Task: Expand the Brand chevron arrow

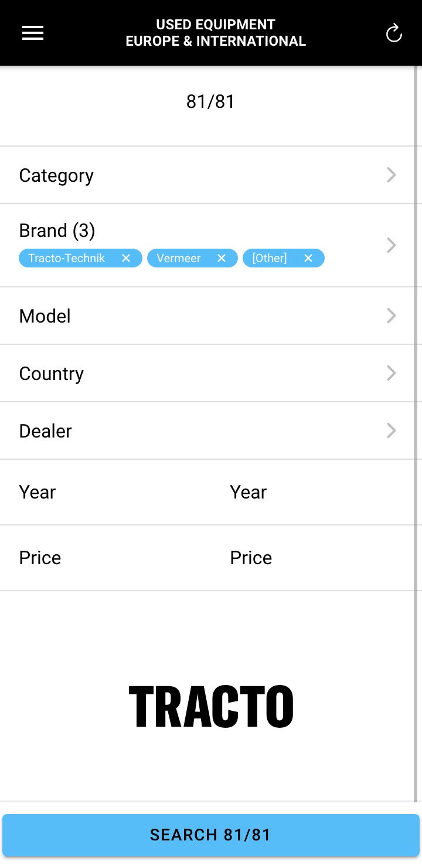Action: coord(392,245)
